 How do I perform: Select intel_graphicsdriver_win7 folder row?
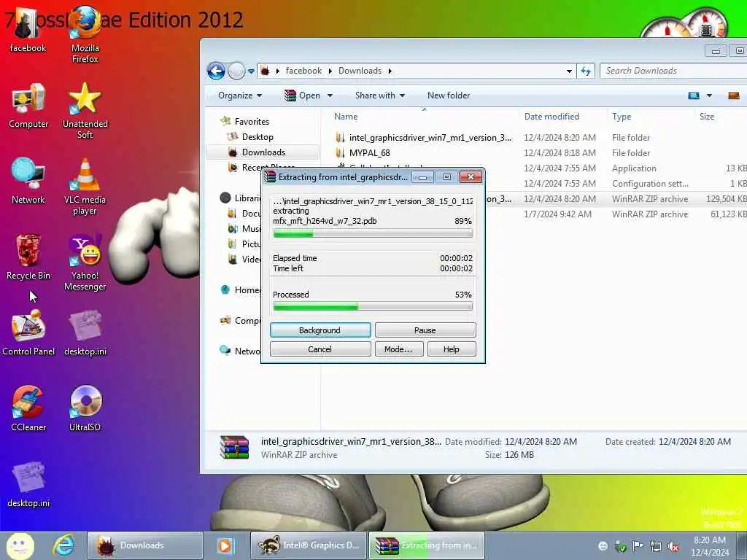[538, 138]
